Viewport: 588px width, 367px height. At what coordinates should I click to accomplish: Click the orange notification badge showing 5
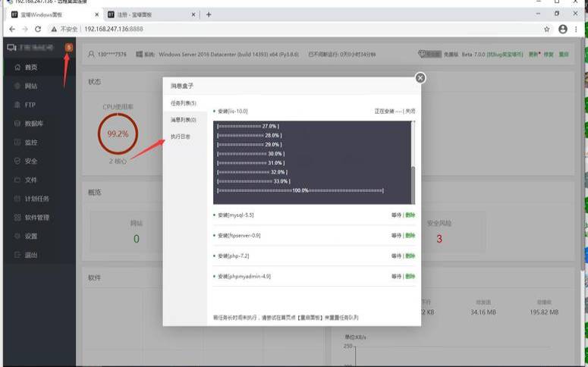[x=68, y=47]
